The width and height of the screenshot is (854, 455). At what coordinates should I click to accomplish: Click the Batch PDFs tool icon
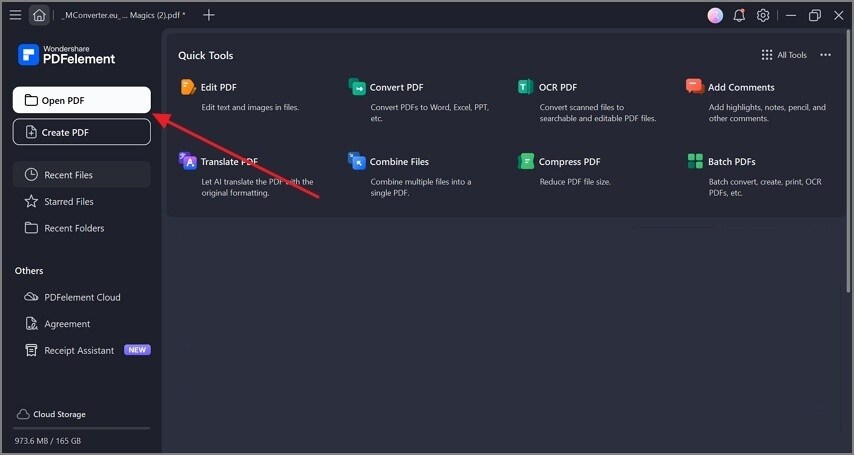pyautogui.click(x=695, y=161)
